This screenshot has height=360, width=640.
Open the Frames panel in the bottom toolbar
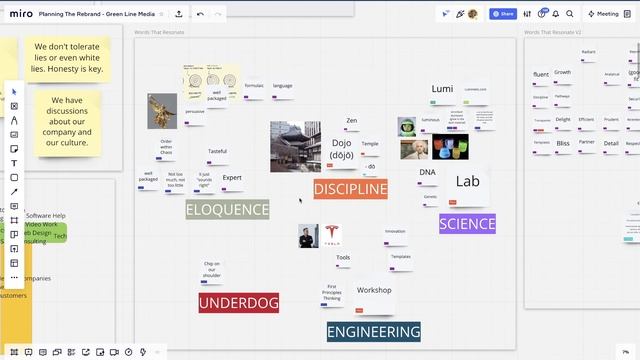pos(14,352)
